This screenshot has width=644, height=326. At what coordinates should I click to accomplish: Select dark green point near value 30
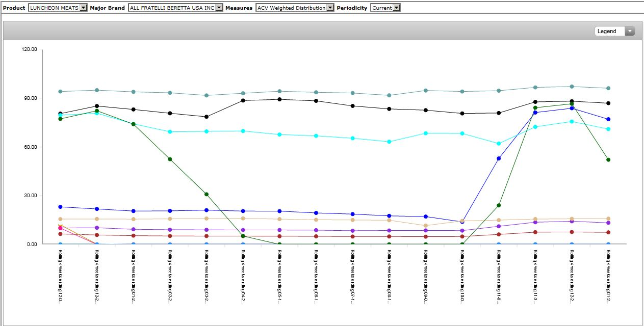click(207, 194)
